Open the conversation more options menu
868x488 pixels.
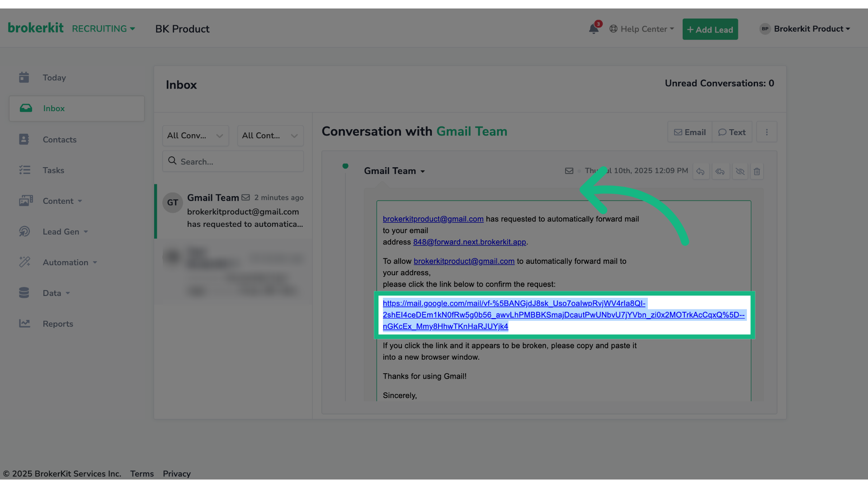767,132
